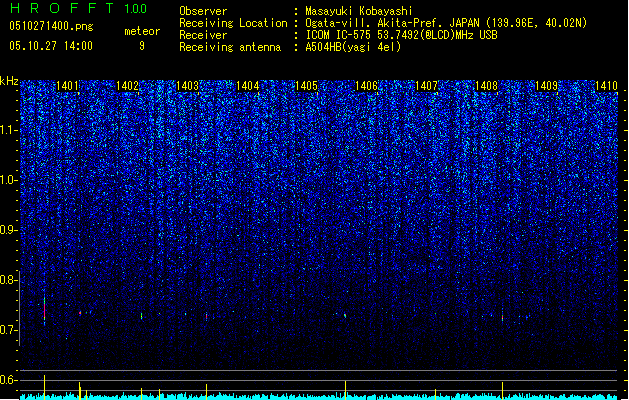
Task: Click the 0.9 kHz axis label
Action: click(8, 230)
